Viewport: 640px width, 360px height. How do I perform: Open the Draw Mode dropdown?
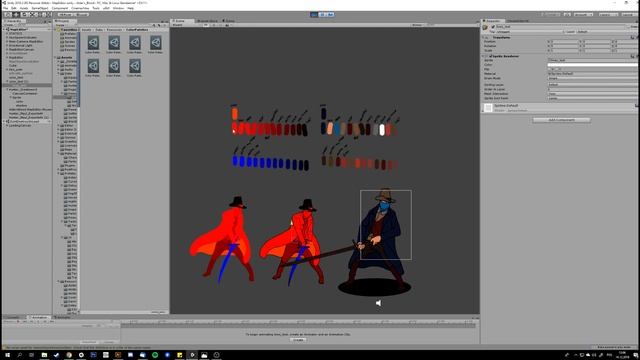593,78
